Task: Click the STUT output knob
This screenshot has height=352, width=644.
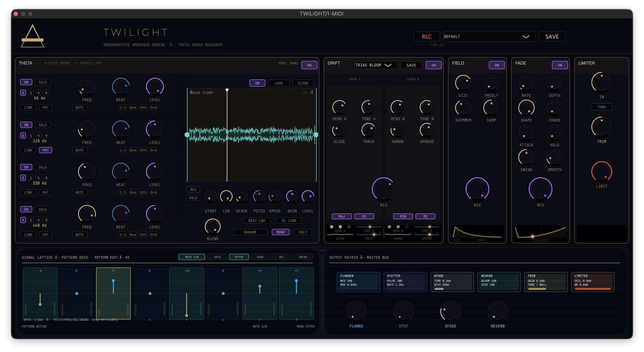Action: tap(403, 311)
